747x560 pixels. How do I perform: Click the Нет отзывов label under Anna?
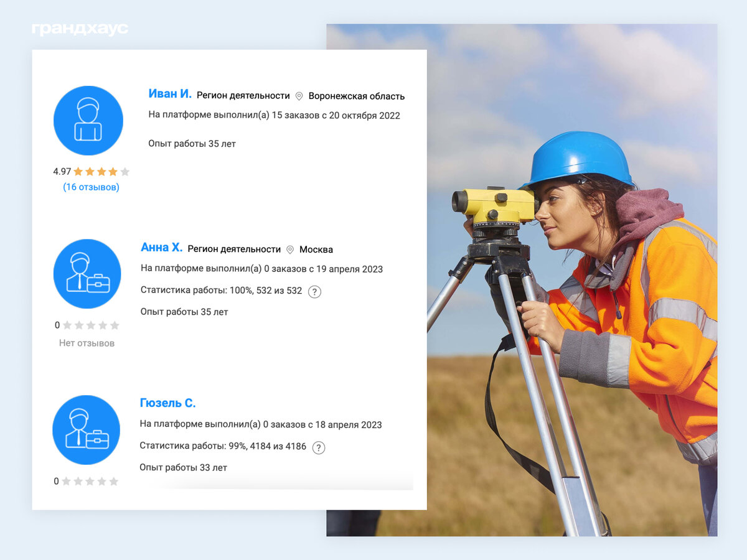pos(87,343)
